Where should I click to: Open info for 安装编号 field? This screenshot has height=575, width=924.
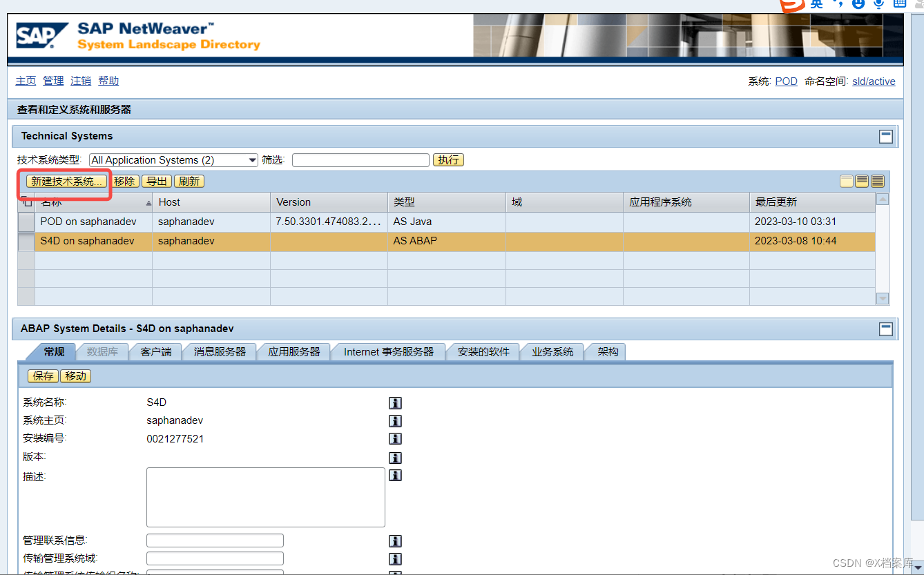(395, 439)
